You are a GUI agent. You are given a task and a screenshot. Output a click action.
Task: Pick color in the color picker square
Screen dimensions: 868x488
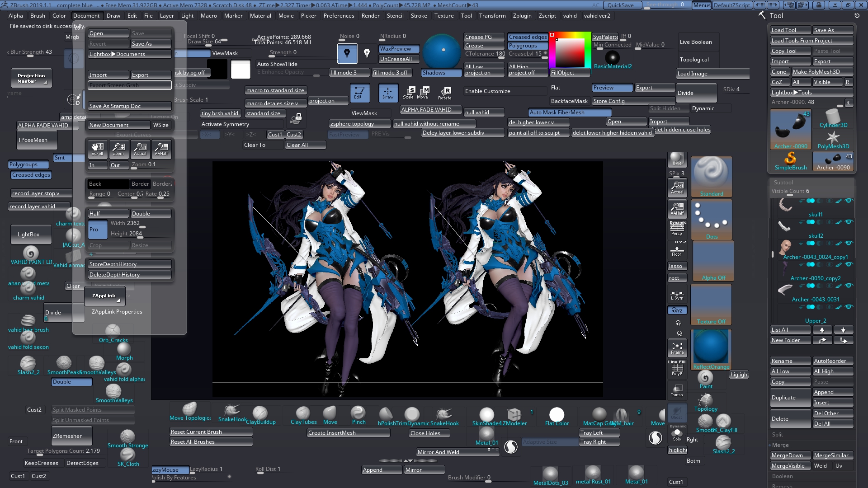coord(570,53)
